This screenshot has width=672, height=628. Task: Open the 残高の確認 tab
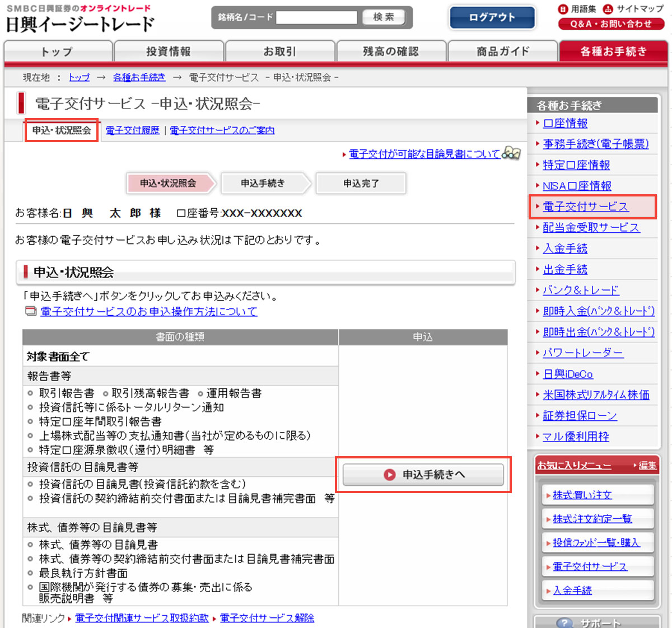pos(390,51)
